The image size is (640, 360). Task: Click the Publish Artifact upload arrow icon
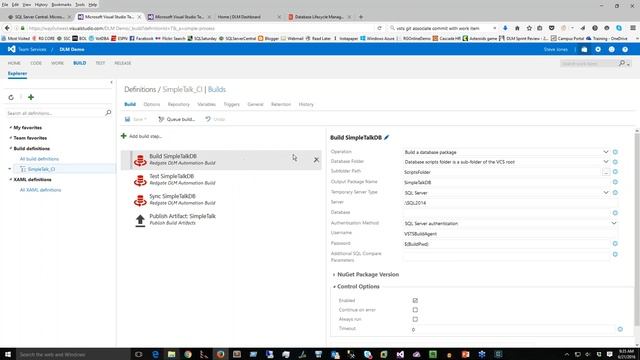click(x=140, y=220)
